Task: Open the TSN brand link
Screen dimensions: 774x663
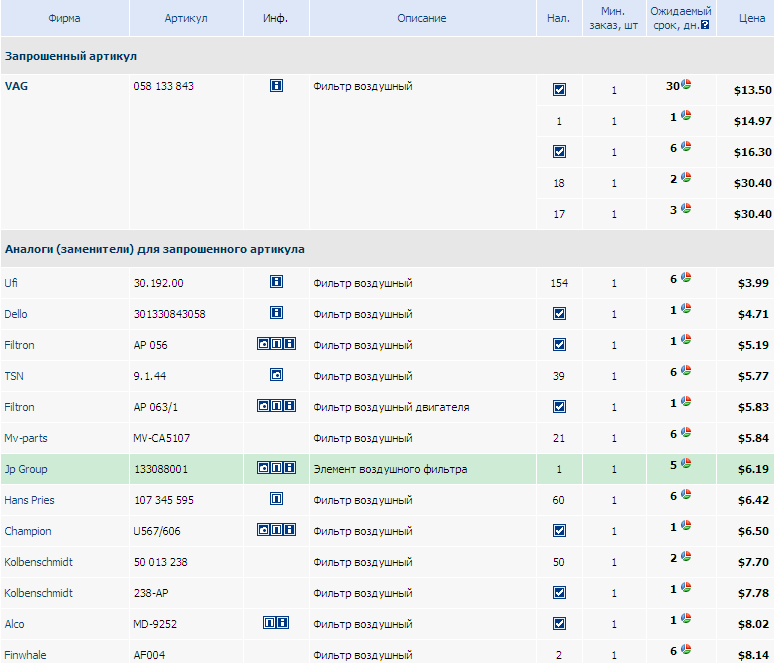Action: pos(14,376)
